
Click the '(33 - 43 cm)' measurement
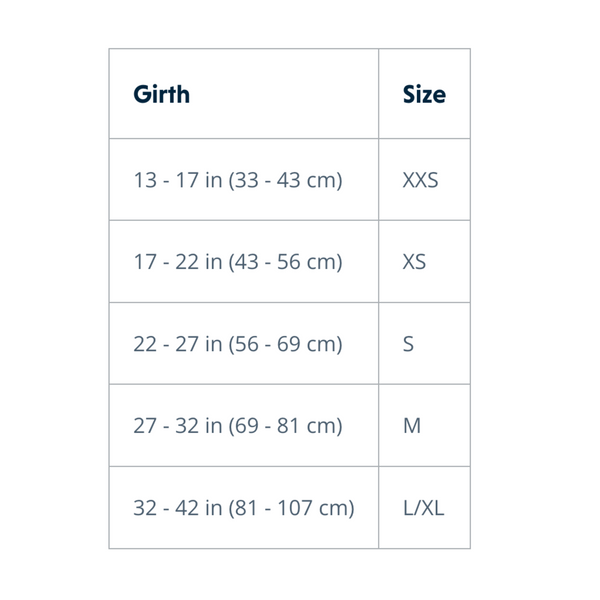286,181
